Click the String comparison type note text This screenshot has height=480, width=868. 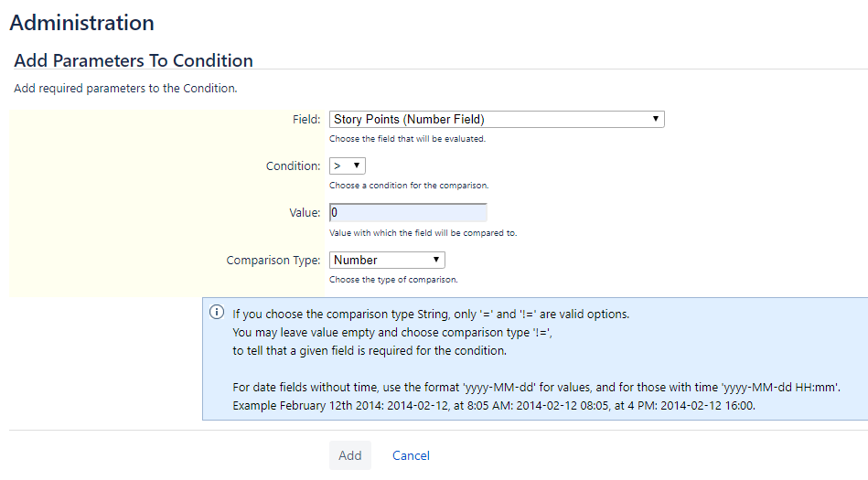[431, 314]
